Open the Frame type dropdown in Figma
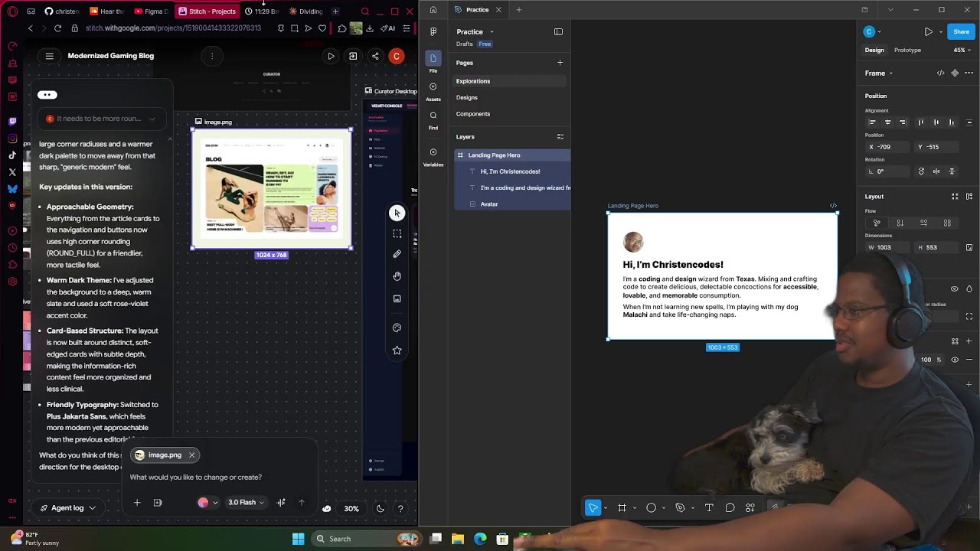The height and width of the screenshot is (551, 980). 879,73
